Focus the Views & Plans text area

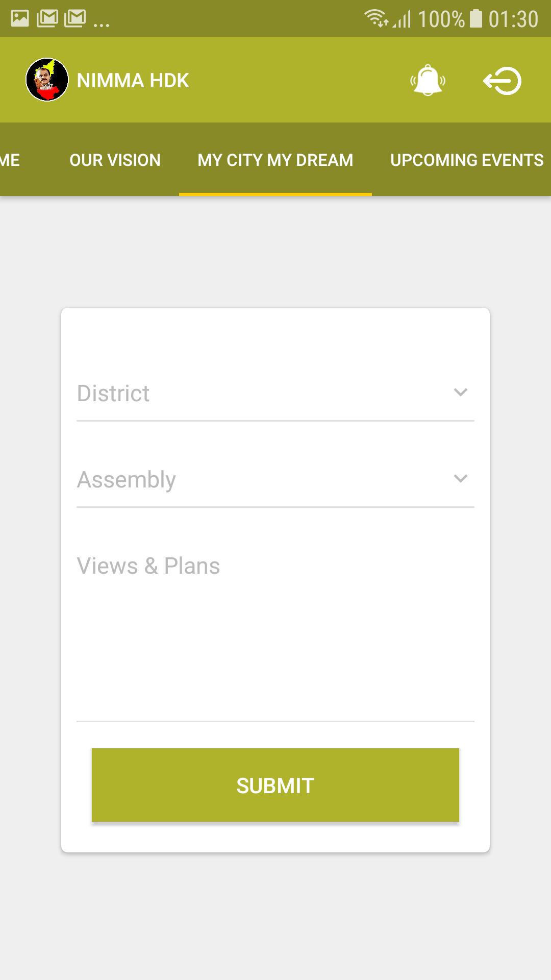point(275,628)
